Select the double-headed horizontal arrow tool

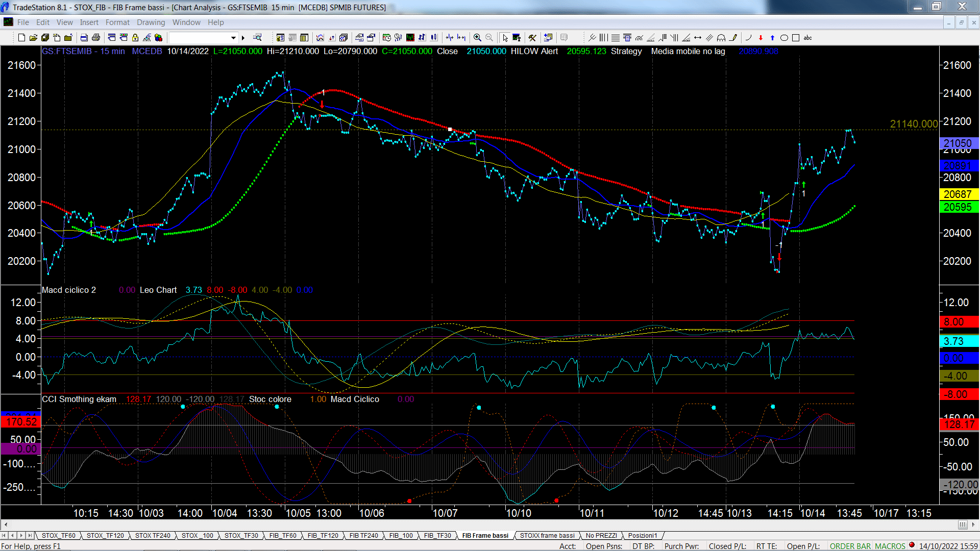coord(698,38)
